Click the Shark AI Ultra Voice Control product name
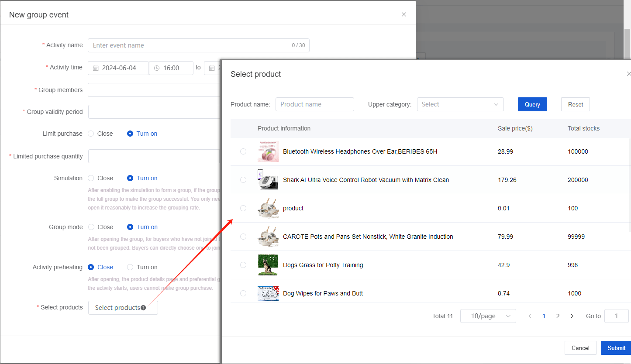The width and height of the screenshot is (631, 364). [x=366, y=180]
